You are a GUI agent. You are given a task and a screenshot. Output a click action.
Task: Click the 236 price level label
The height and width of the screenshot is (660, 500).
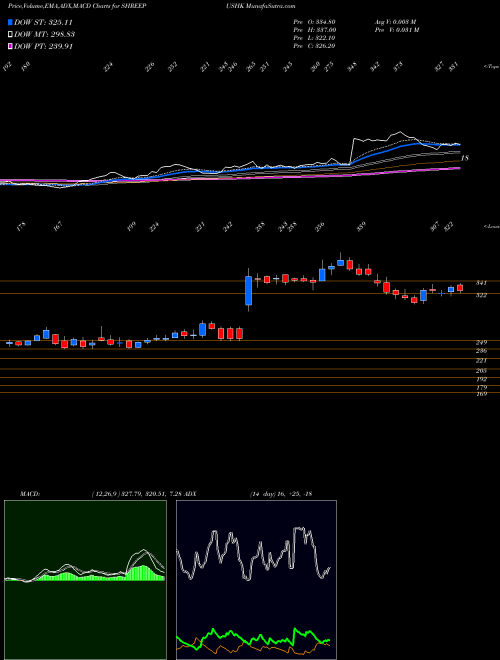pos(481,351)
